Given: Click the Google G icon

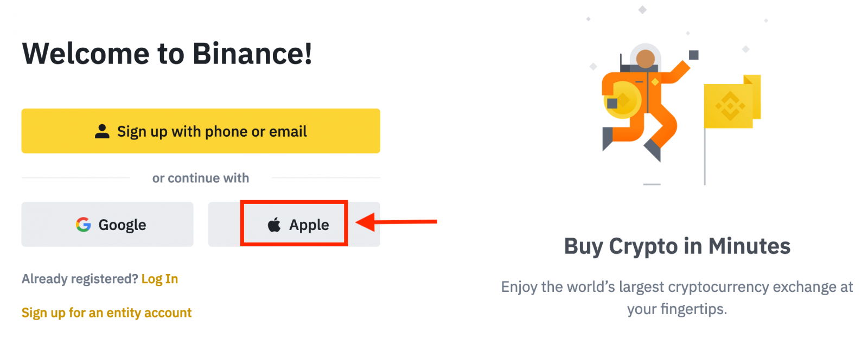Looking at the screenshot, I should [x=83, y=224].
